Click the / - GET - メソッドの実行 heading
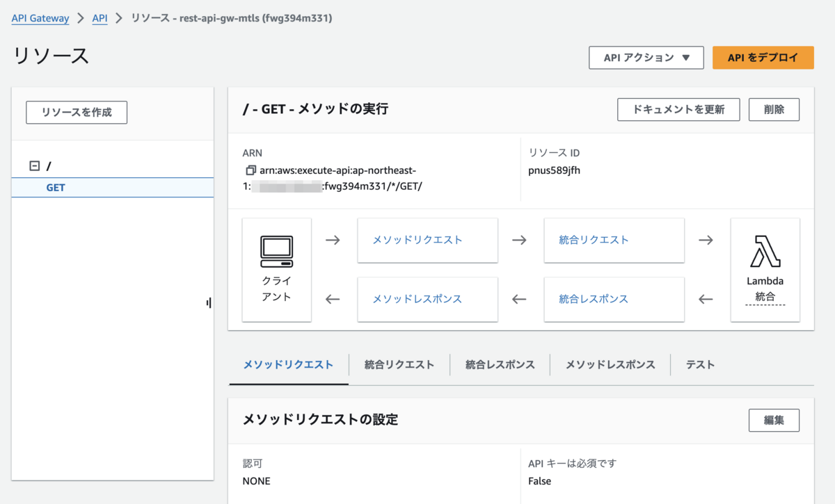835x504 pixels. pos(315,109)
